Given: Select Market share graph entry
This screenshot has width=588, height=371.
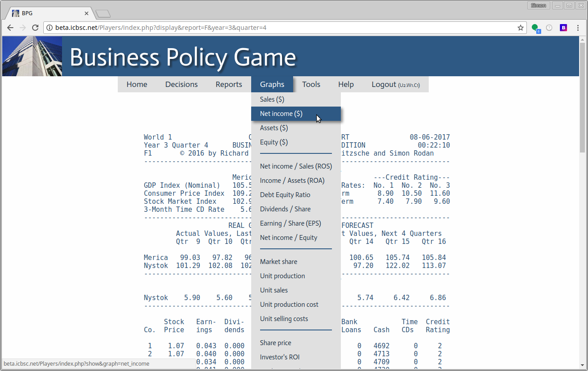Looking at the screenshot, I should (278, 262).
